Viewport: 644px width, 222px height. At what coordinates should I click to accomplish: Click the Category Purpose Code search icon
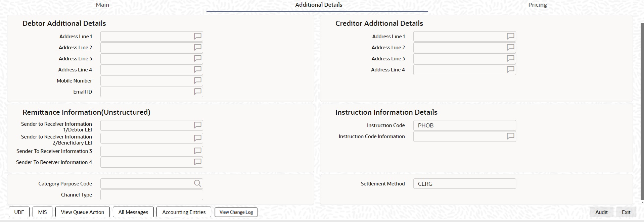(x=197, y=183)
